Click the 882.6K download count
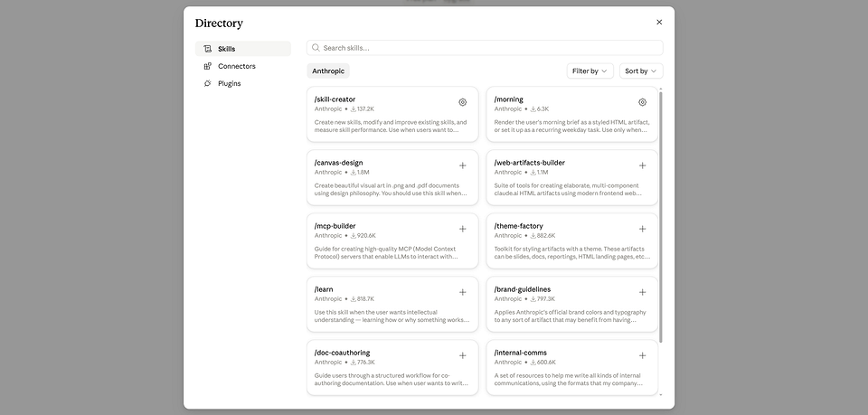The width and height of the screenshot is (868, 415). coord(543,236)
